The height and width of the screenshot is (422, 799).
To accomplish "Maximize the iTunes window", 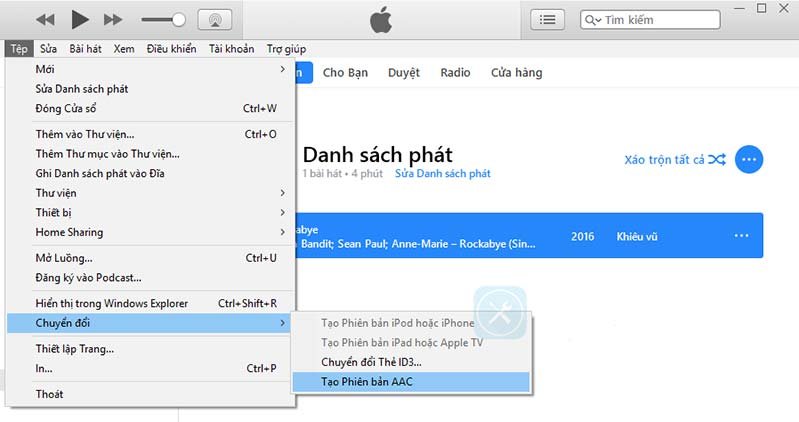I will (x=761, y=8).
